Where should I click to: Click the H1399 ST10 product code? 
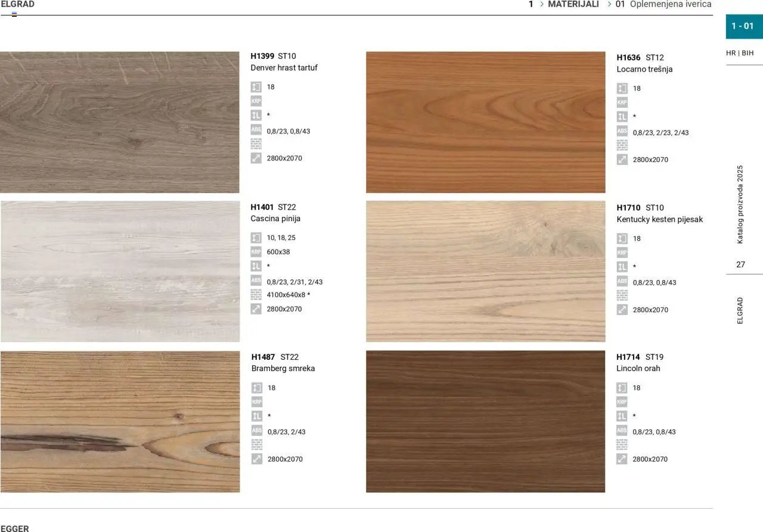click(273, 56)
